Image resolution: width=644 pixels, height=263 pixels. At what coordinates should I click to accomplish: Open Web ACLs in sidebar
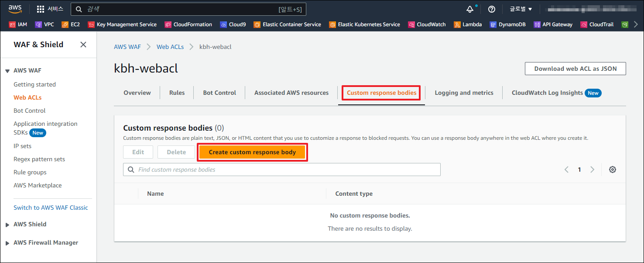point(27,97)
